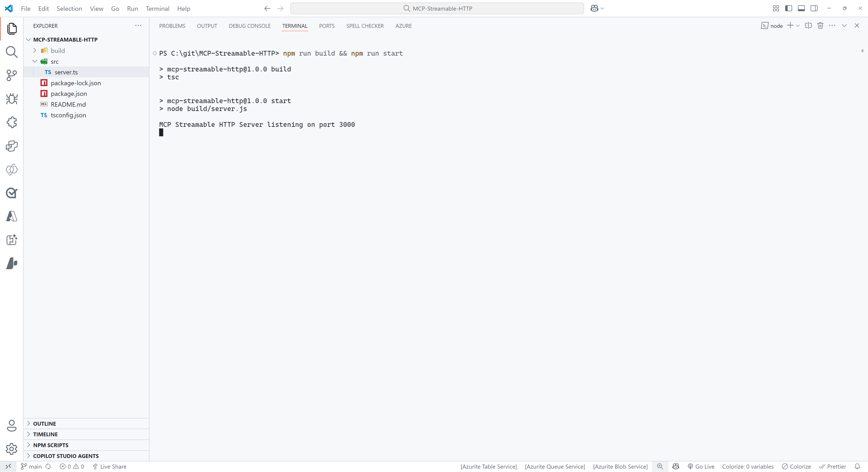Open the Run and Debug view
The image size is (868, 472).
(x=12, y=99)
